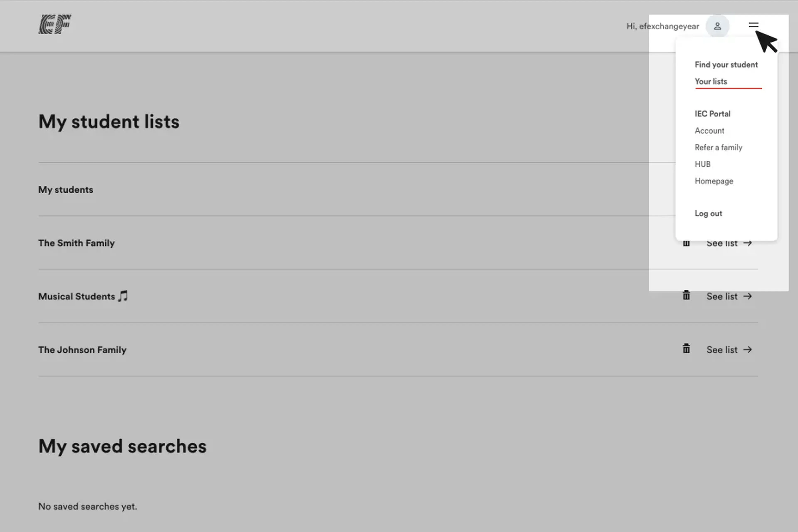See list for Musical Students

729,296
